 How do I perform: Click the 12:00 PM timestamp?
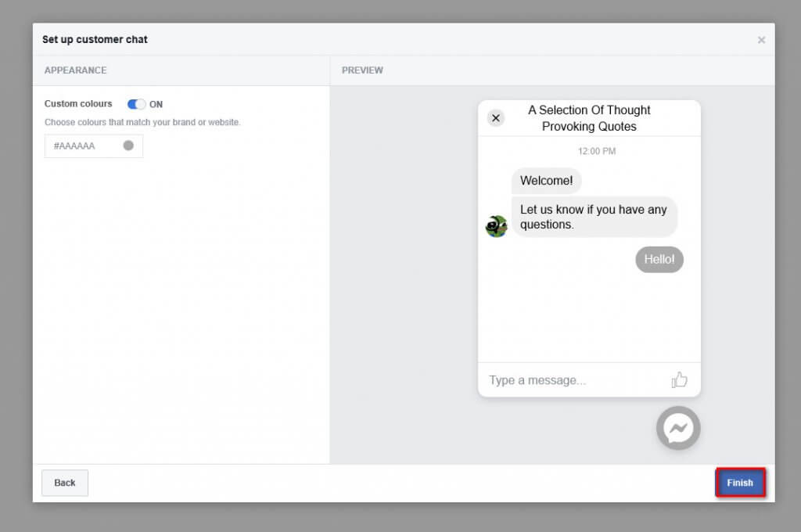pyautogui.click(x=597, y=151)
